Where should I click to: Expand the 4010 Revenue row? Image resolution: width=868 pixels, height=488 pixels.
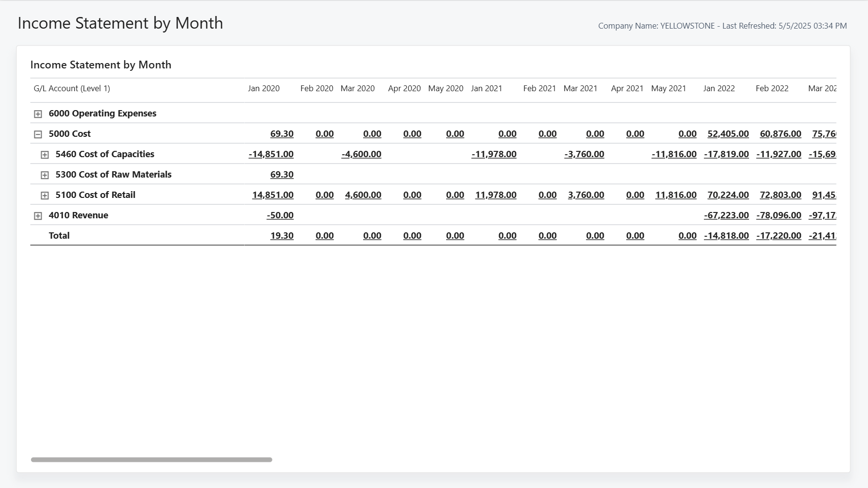click(38, 216)
